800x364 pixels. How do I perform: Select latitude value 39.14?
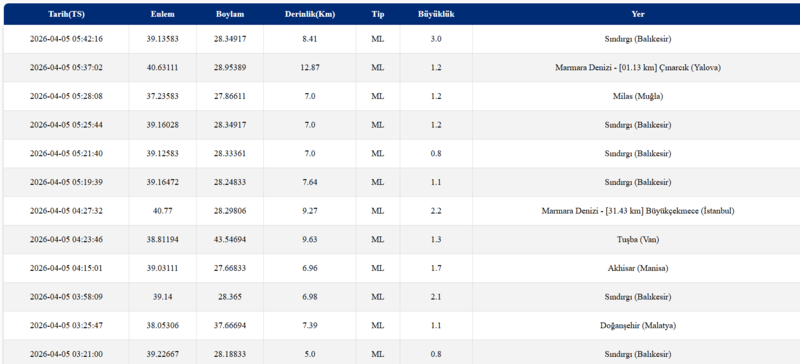point(163,296)
